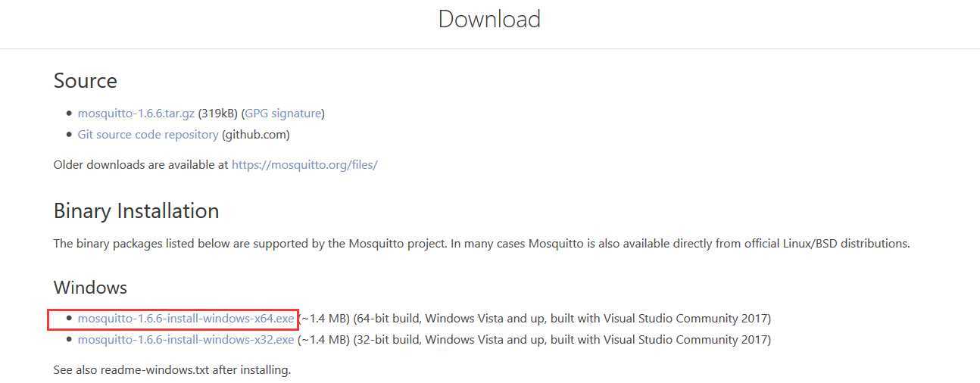Screen dimensions: 980x383
Task: Open the Git source code repository link
Action: (x=148, y=135)
